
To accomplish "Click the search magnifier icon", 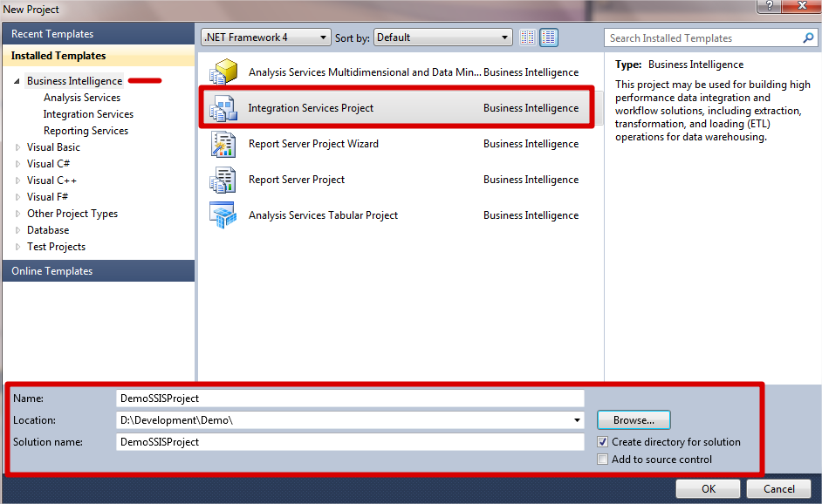I will pos(808,38).
